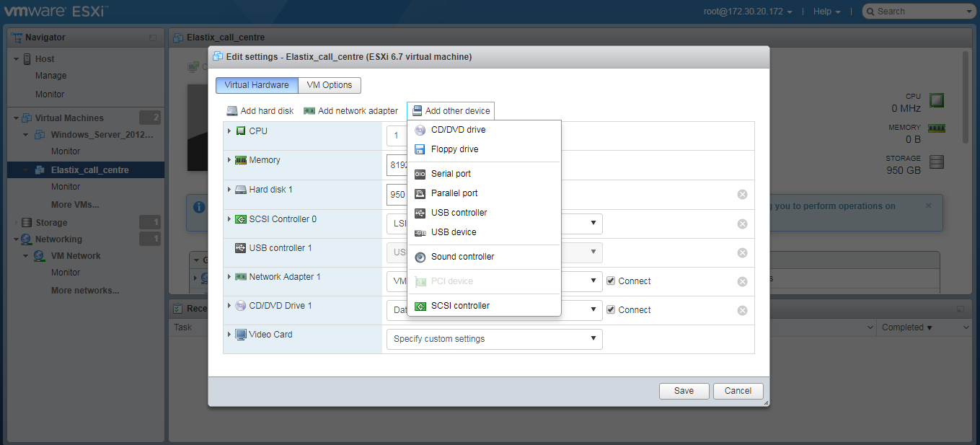Click the green CPU chip icon
The image size is (980, 445).
(937, 100)
